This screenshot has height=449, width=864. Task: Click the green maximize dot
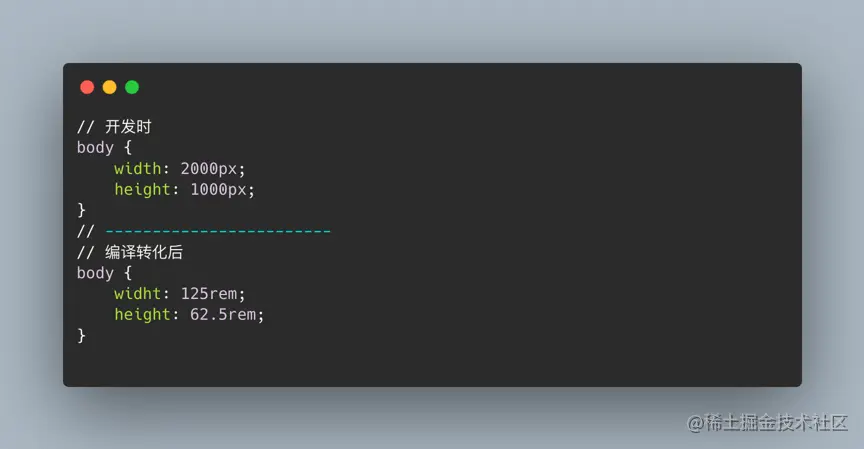tap(132, 87)
